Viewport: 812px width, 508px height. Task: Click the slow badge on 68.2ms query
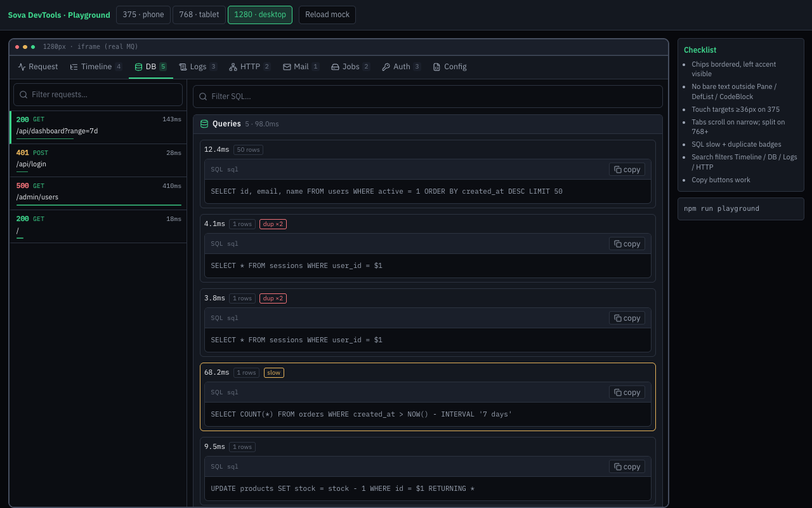(274, 373)
